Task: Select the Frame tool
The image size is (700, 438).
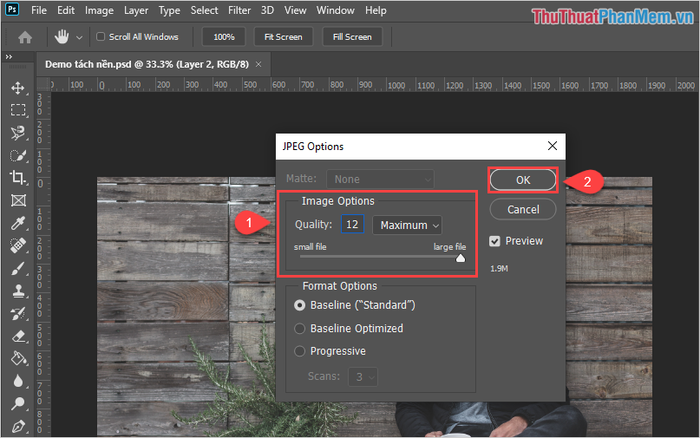Action: 18,200
